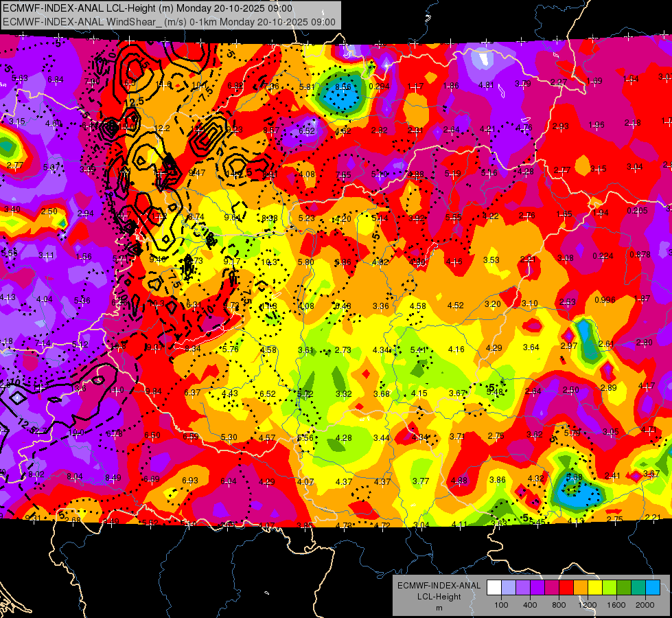Click the wind shear value 1.56
The image size is (672, 618).
84,256
